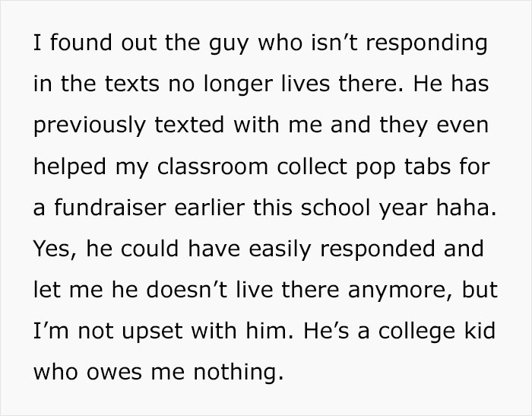Click the word "doesn't"
This screenshot has height=416, width=532.
pos(187,290)
